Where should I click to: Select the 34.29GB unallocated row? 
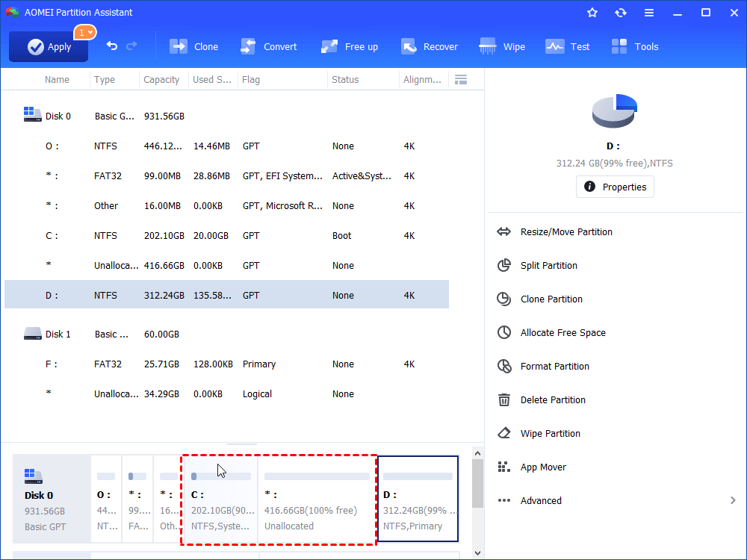point(227,393)
